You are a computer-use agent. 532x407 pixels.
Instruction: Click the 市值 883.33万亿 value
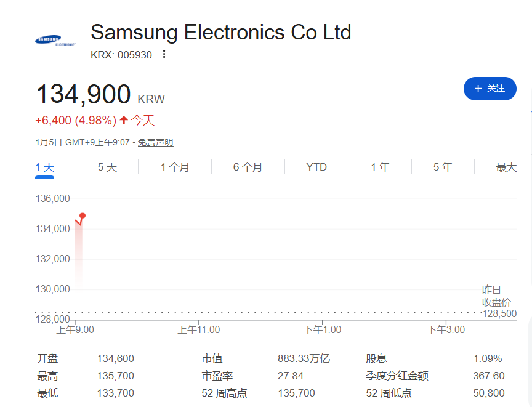304,358
